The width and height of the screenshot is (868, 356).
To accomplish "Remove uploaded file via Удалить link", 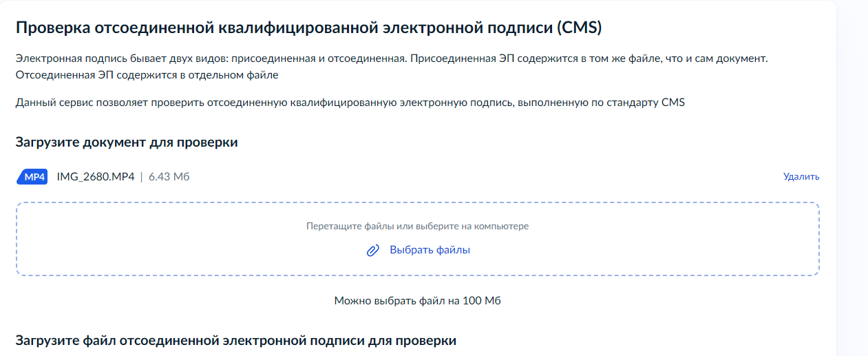I will [801, 176].
